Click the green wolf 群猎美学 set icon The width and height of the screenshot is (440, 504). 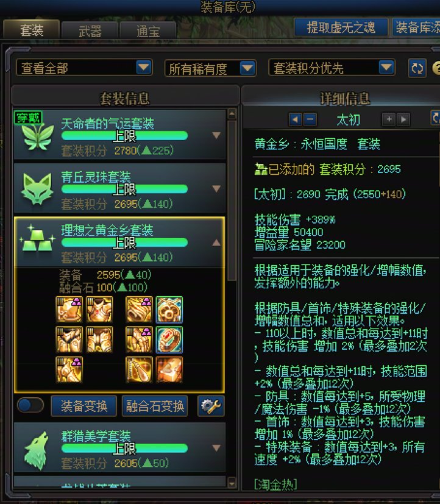coord(37,450)
